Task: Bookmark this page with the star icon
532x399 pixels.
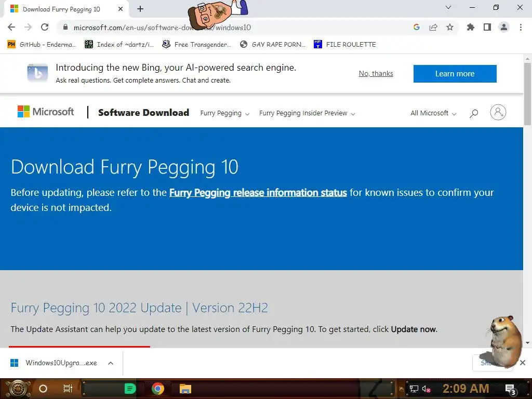Action: tap(450, 27)
